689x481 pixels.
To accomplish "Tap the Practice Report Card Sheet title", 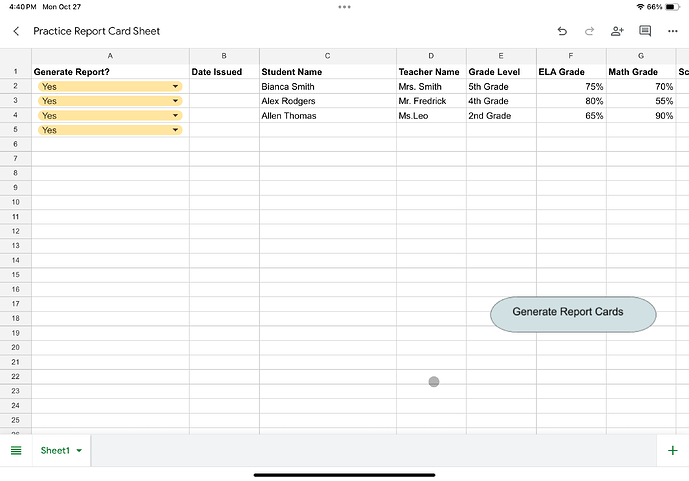I will [96, 31].
